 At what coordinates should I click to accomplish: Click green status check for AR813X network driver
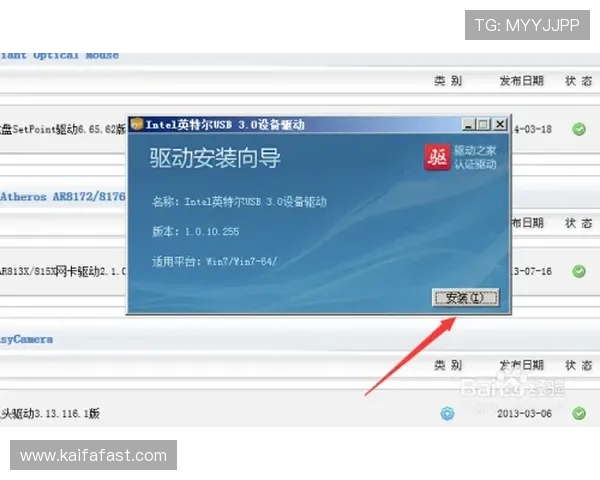pos(579,271)
